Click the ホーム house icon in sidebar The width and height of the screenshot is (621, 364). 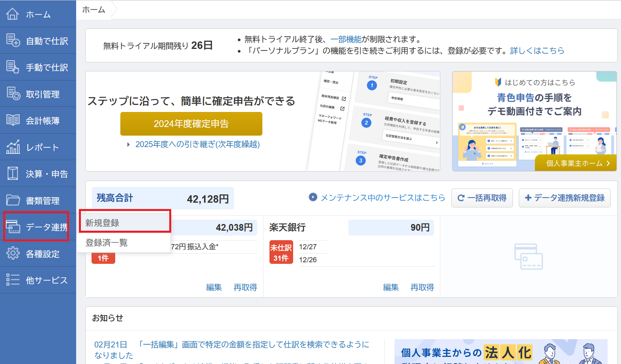(13, 14)
